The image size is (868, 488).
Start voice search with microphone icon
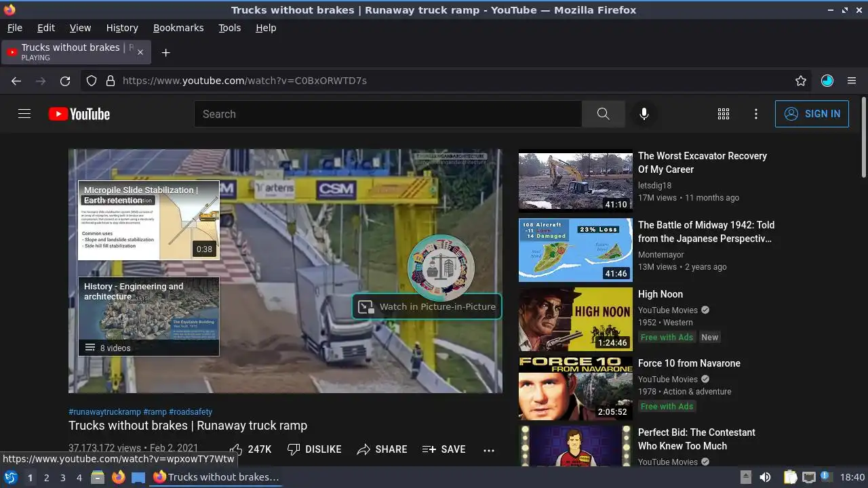point(644,114)
